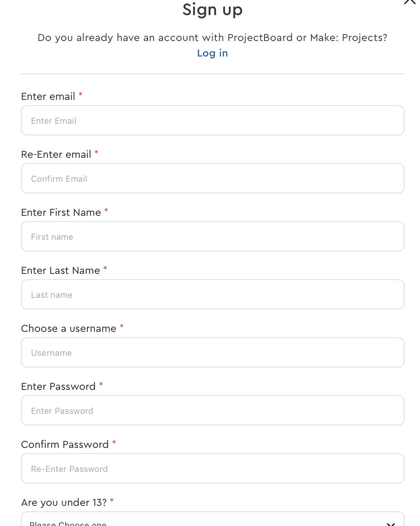Click the Enter Last Name label
The height and width of the screenshot is (526, 420).
pos(61,270)
